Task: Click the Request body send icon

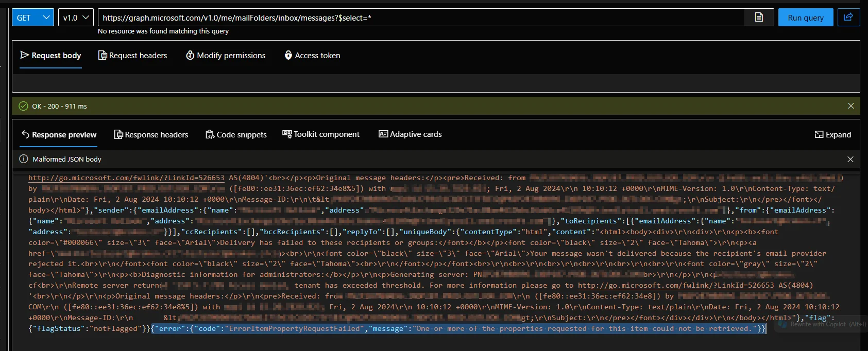Action: [24, 55]
